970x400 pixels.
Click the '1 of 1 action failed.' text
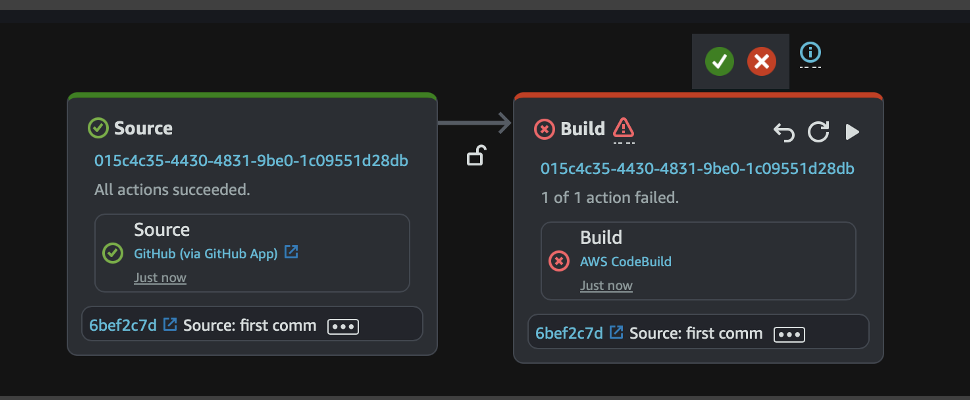tap(609, 198)
